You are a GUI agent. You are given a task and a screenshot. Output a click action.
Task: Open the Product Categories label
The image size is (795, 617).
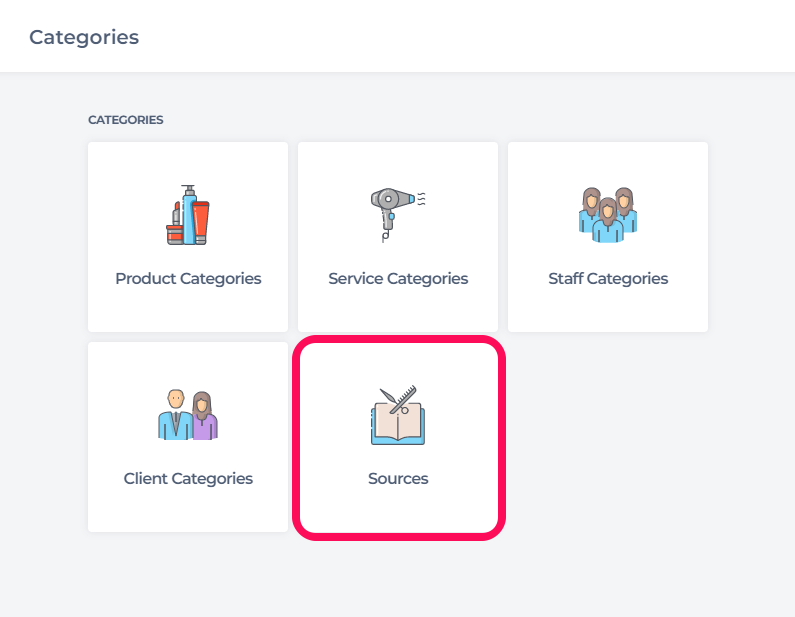click(x=188, y=278)
